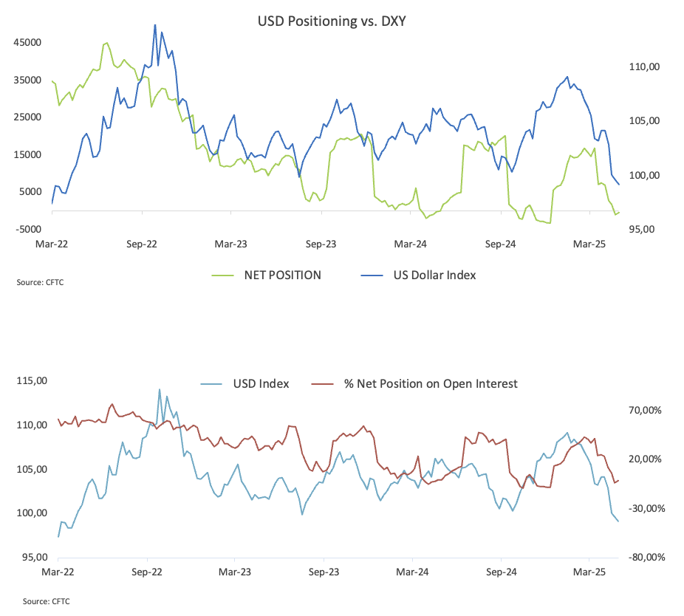
Task: Click the Source: CFTC text under top chart
Action: [40, 283]
